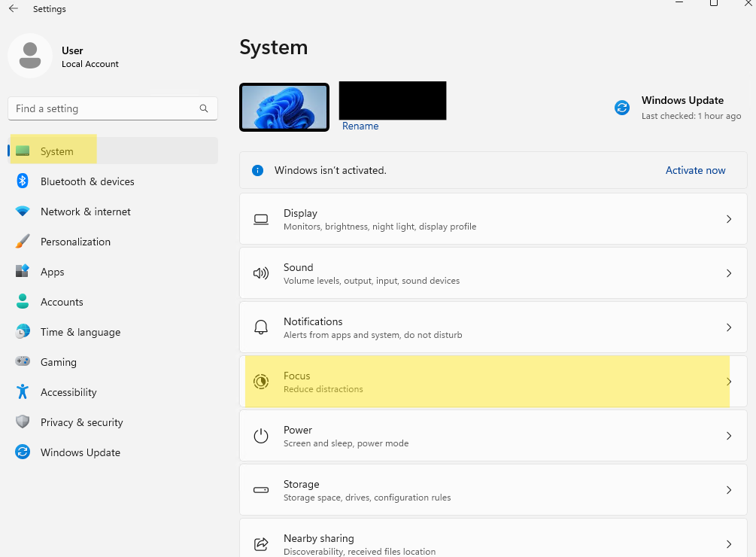Click the Activate now link
Viewport: 756px width, 557px height.
click(x=695, y=171)
